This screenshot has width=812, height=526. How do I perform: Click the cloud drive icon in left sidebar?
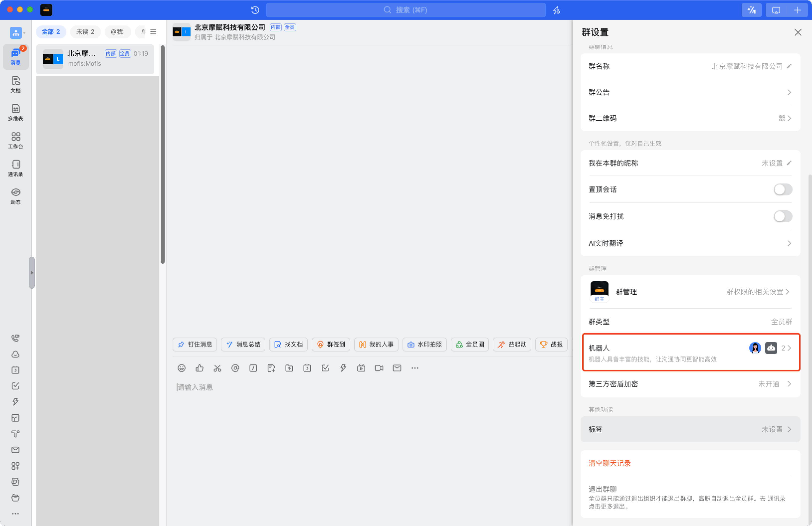[x=16, y=354]
